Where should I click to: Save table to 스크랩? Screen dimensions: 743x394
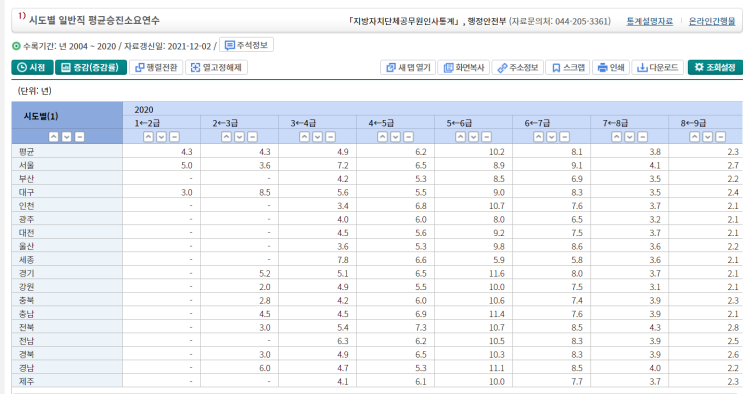click(x=568, y=67)
